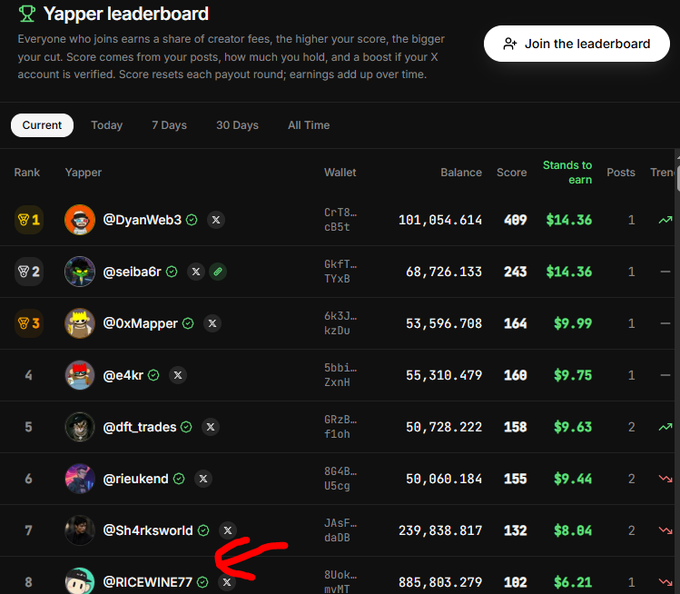The height and width of the screenshot is (594, 680).
Task: Open the @seiba6r profile link
Action: point(132,272)
